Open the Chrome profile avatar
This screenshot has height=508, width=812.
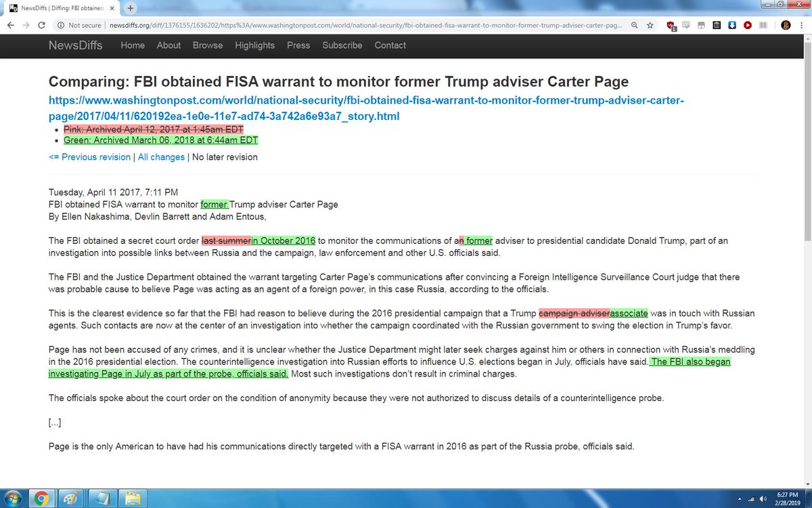[x=786, y=25]
